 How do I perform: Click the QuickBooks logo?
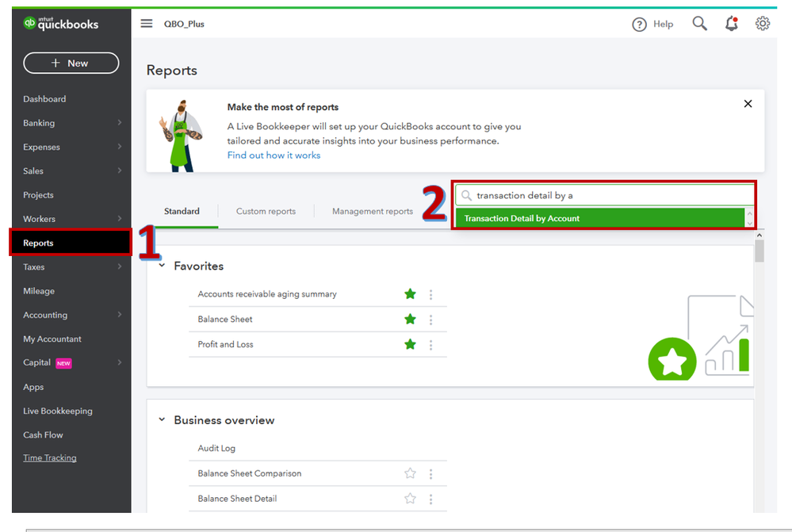pos(60,23)
